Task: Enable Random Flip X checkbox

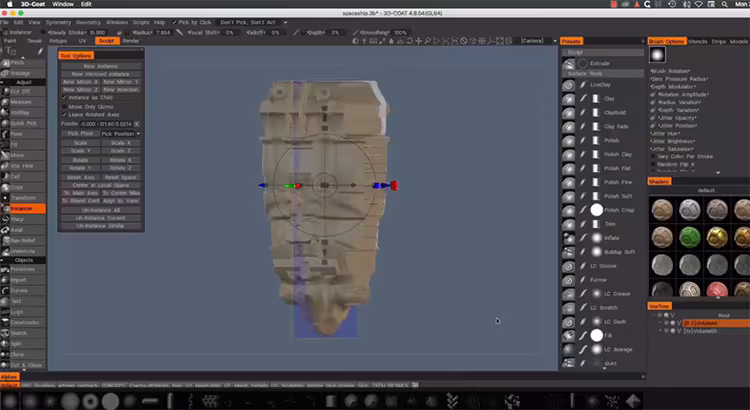Action: [x=653, y=164]
